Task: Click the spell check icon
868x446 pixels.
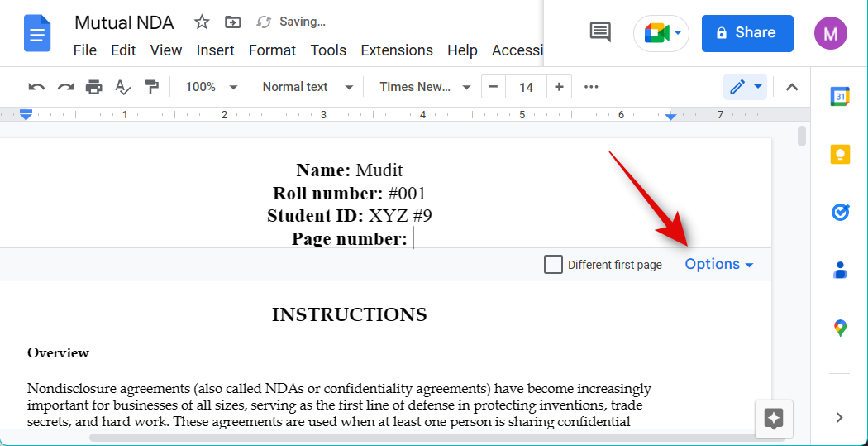Action: (x=122, y=87)
